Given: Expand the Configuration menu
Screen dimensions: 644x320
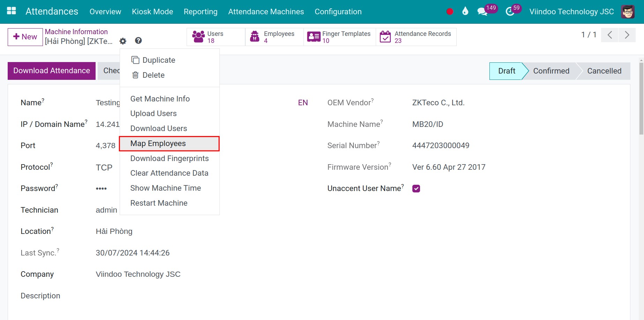Looking at the screenshot, I should click(x=338, y=12).
